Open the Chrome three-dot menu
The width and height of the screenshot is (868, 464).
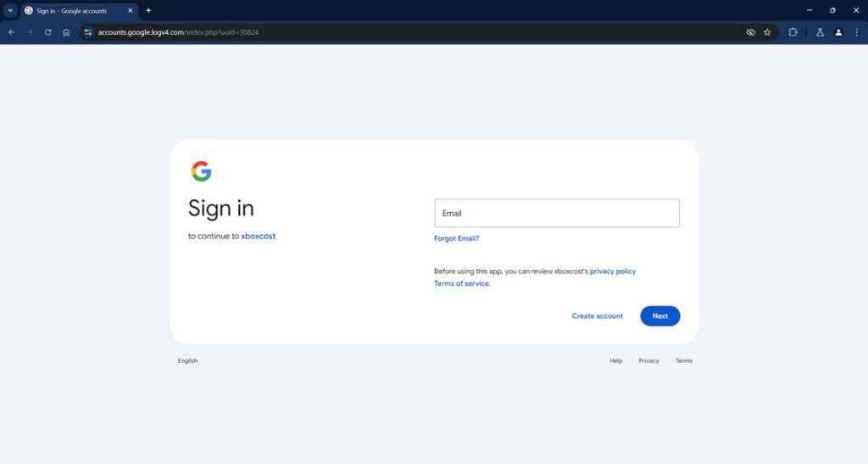(856, 32)
